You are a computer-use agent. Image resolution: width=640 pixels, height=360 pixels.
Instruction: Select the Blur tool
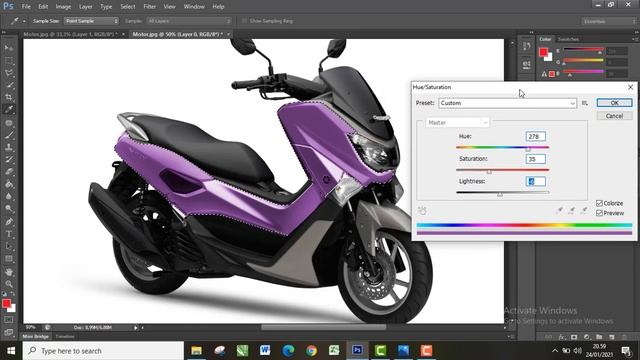coord(9,196)
